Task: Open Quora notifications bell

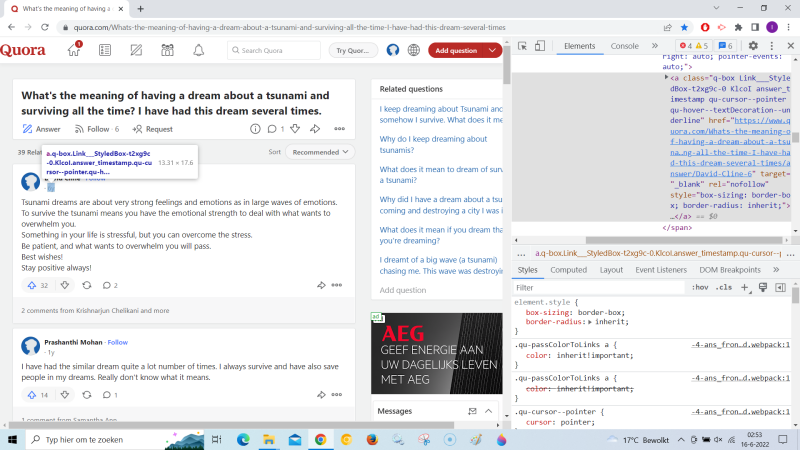Action: pos(198,50)
